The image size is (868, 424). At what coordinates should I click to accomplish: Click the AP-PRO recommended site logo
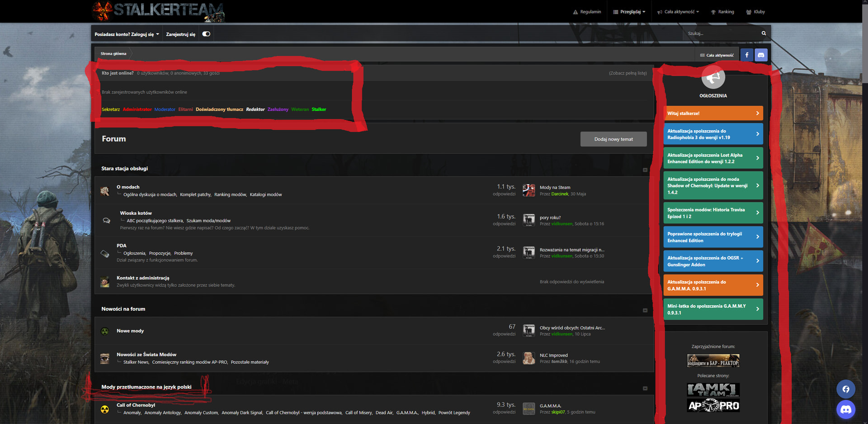coord(713,405)
